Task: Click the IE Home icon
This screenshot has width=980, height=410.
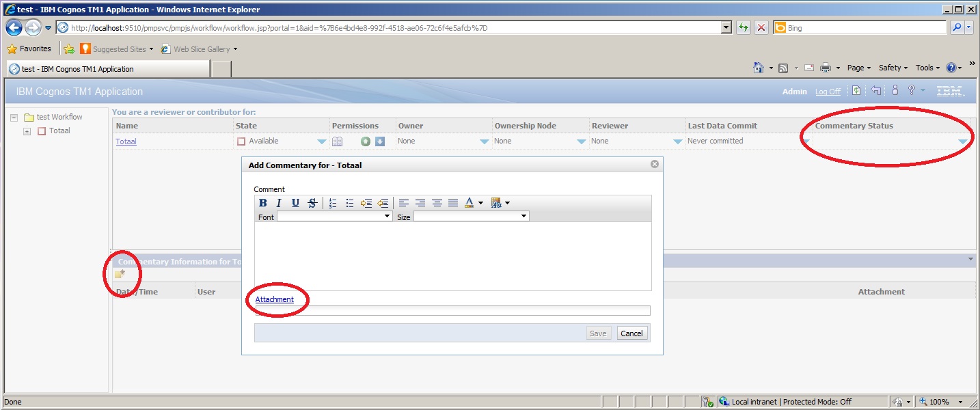Action: 758,68
